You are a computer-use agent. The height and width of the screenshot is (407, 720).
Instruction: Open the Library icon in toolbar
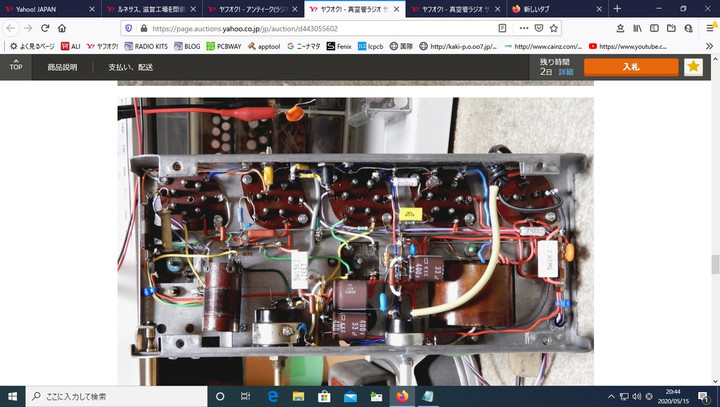click(636, 28)
